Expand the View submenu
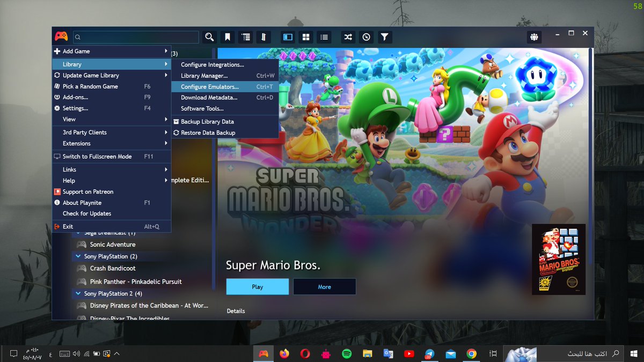This screenshot has width=644, height=362. coord(112,119)
